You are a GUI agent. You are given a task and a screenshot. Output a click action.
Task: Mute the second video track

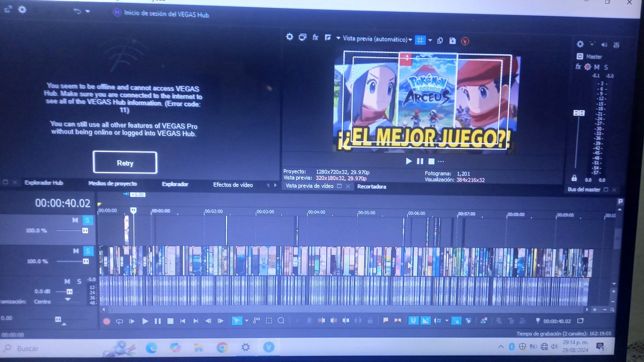tap(76, 251)
